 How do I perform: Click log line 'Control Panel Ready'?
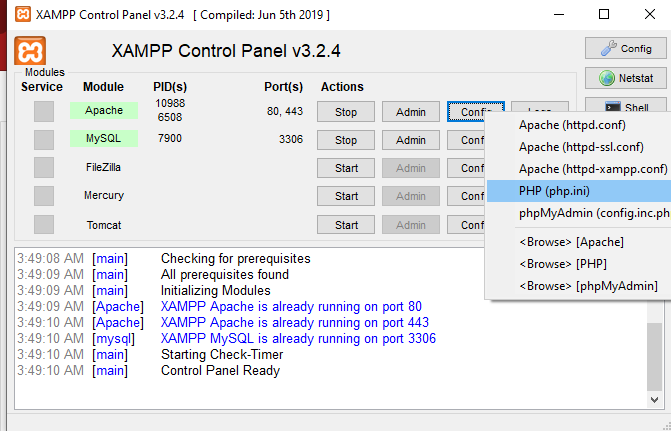coord(220,371)
